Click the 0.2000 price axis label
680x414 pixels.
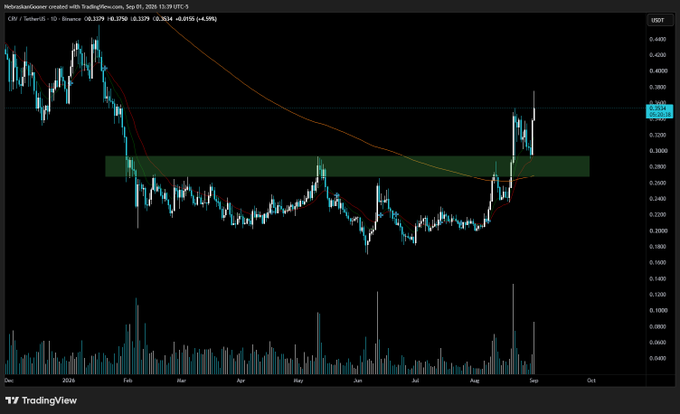[x=657, y=231]
